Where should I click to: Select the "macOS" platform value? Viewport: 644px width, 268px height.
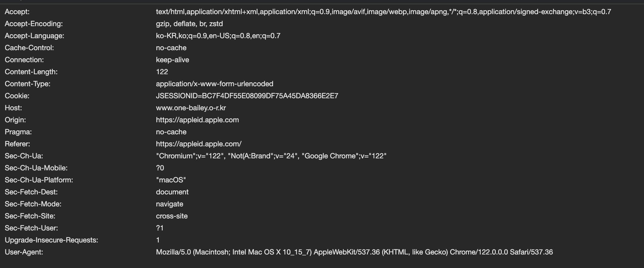tap(171, 180)
